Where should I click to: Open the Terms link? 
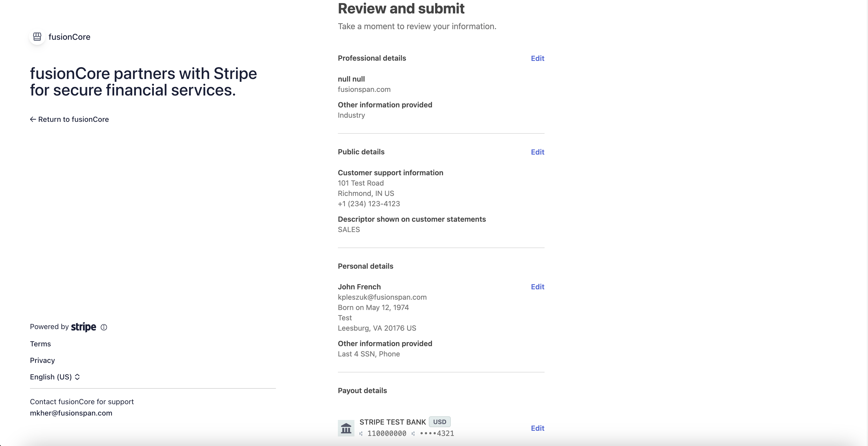coord(41,344)
